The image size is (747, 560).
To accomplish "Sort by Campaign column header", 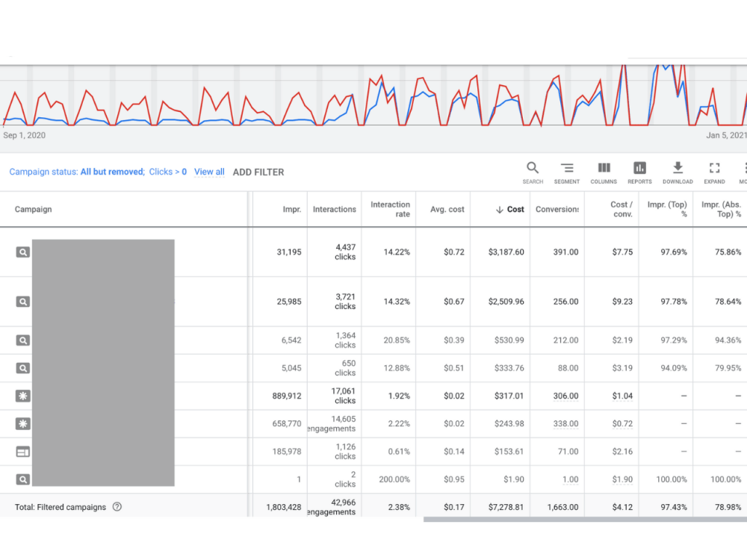I will click(34, 209).
